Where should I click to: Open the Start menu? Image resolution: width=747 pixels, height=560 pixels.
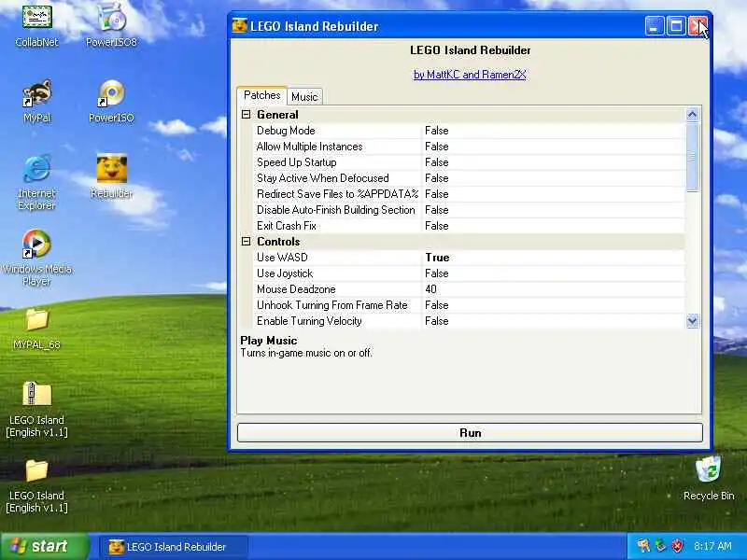pos(44,546)
